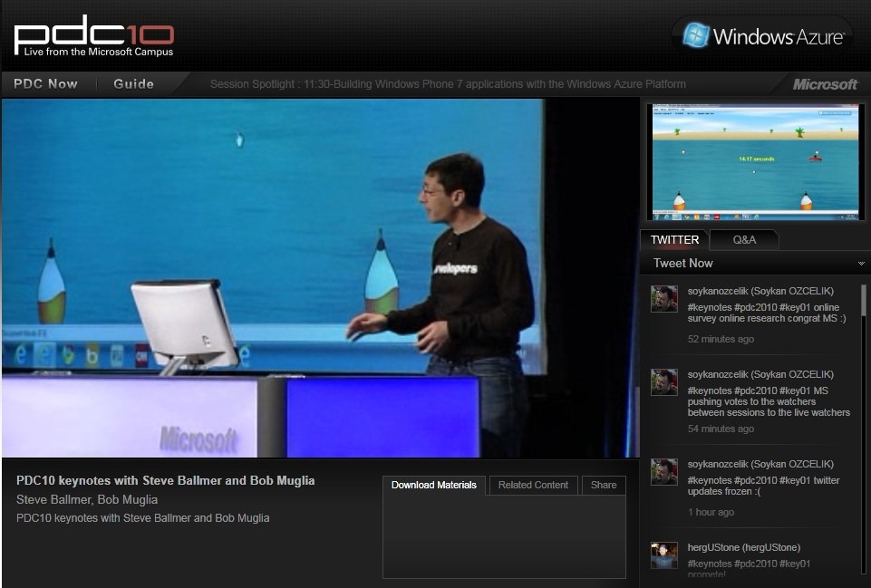Screen dimensions: 871x588
Task: Open soykanozcelik avatar on pushing votes tweet
Action: coord(663,382)
